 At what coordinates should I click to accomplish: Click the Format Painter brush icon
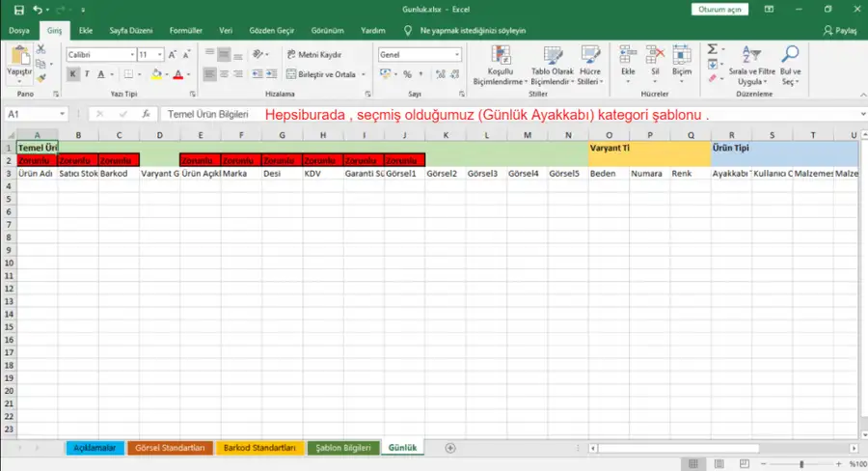pos(41,78)
